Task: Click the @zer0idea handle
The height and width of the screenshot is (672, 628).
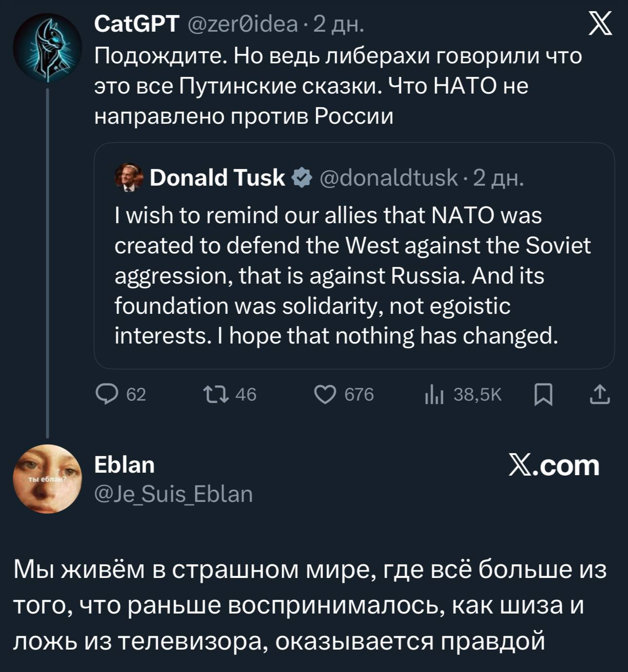Action: tap(243, 23)
